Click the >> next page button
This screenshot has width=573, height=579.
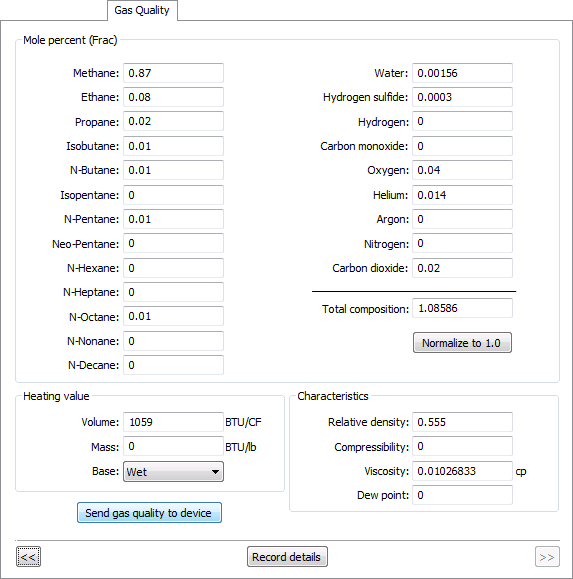(x=547, y=556)
